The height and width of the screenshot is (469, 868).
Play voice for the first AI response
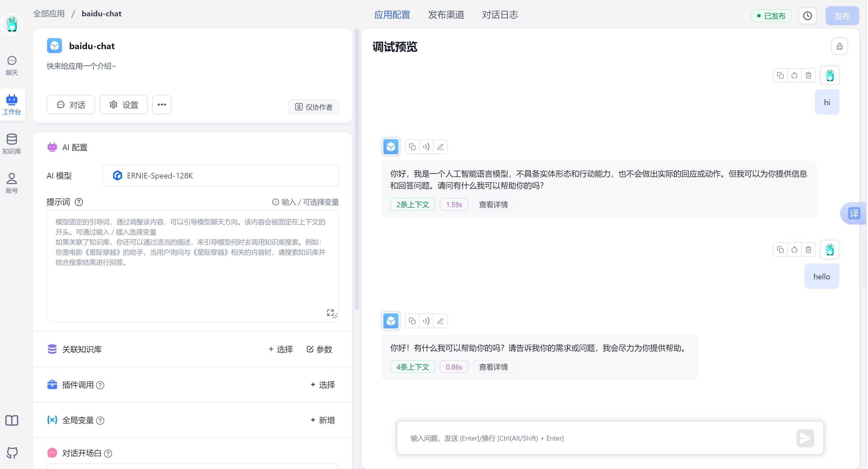tap(426, 147)
